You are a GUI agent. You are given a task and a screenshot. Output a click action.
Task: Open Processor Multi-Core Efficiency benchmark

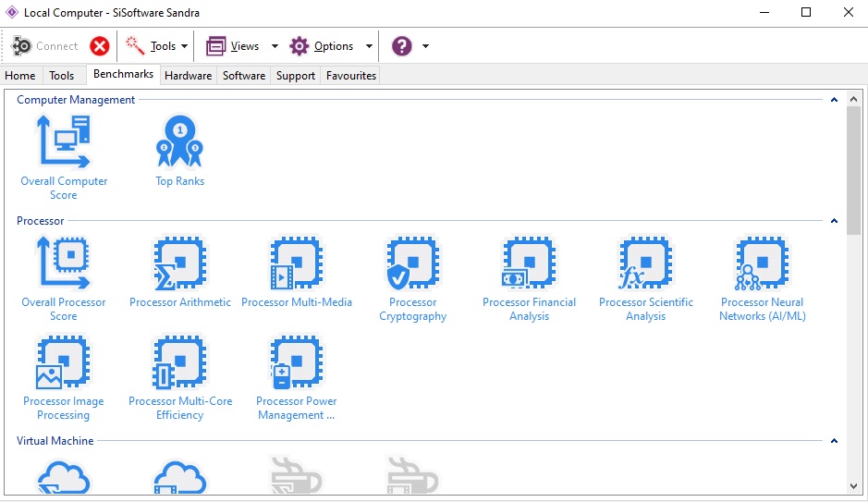click(180, 378)
